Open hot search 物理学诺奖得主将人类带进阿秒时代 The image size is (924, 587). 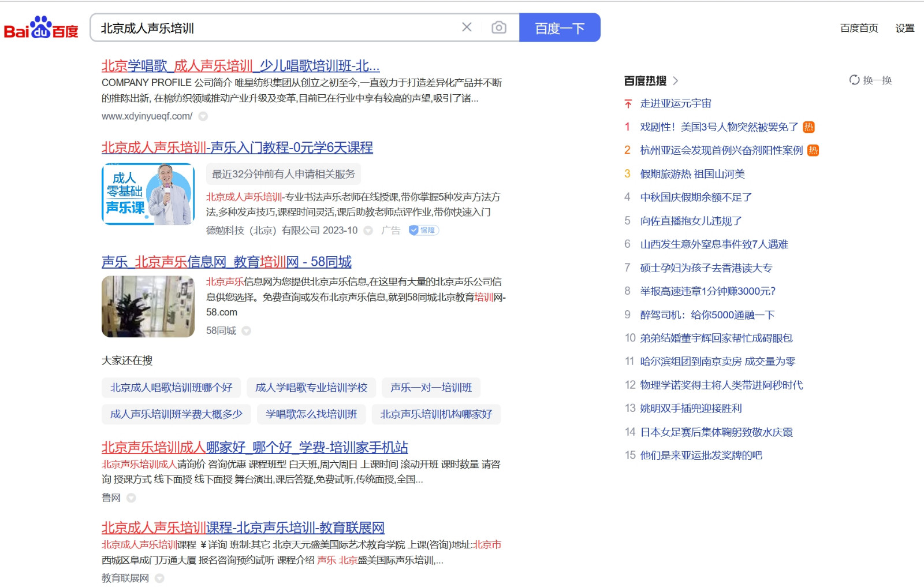(x=721, y=385)
